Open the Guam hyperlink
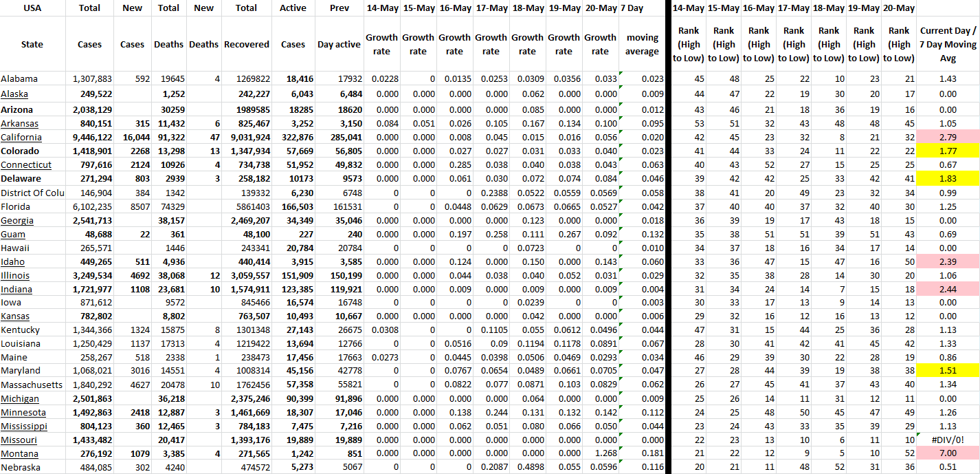 click(13, 234)
